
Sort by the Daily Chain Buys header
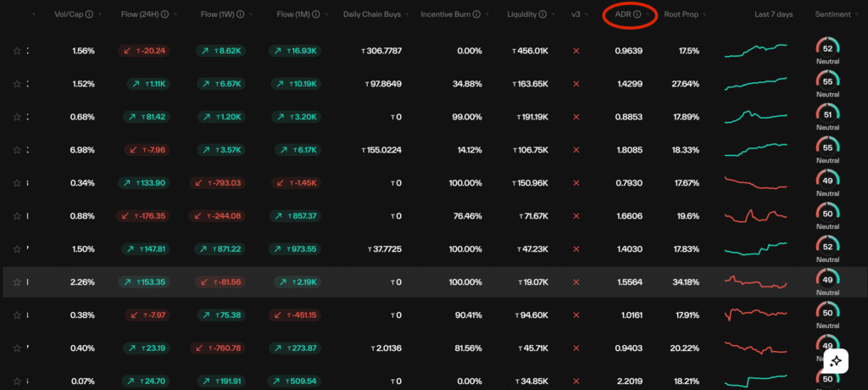click(x=372, y=14)
